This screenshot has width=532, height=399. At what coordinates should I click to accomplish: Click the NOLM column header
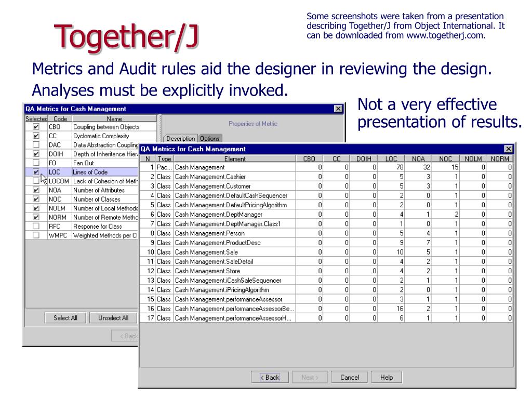point(473,159)
